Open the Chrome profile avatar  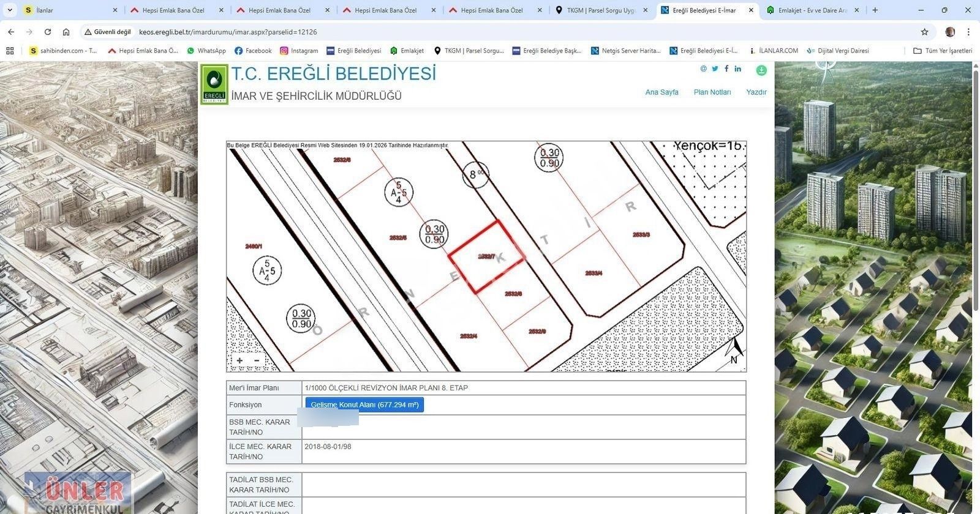[950, 32]
